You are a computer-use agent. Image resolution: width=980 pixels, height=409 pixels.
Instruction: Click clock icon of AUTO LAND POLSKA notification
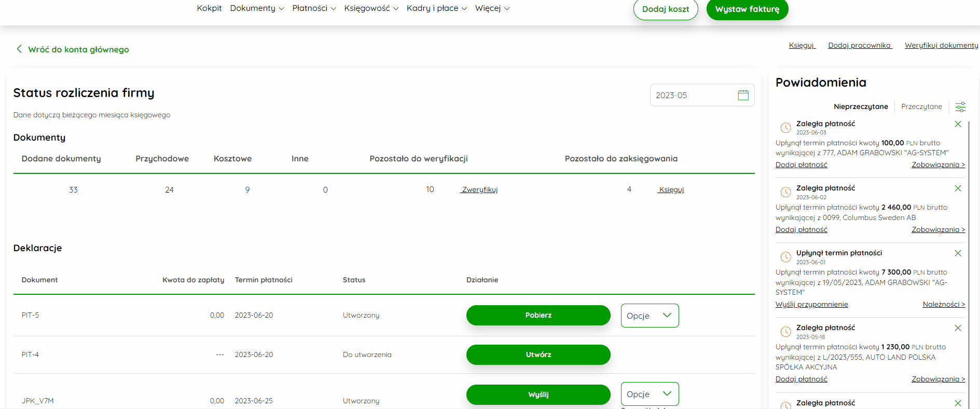click(786, 331)
